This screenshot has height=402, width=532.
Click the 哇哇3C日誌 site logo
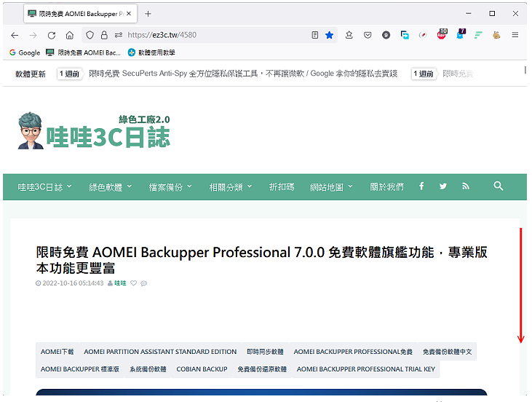click(94, 131)
